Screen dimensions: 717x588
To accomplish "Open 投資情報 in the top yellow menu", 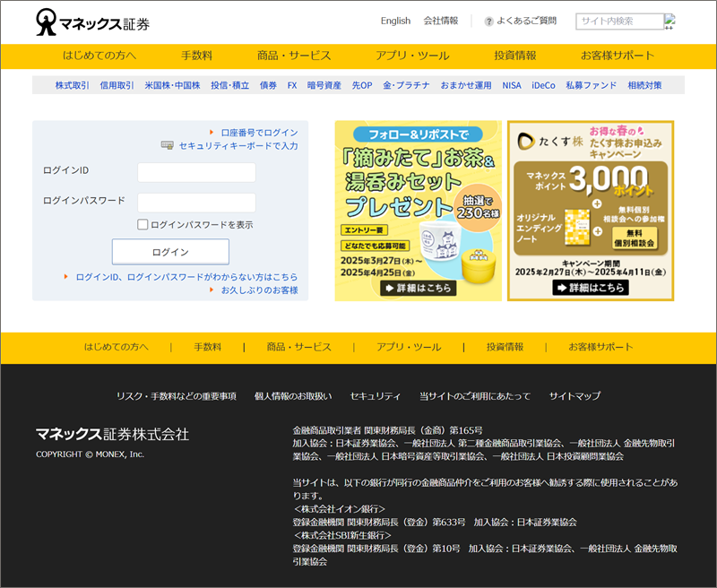I will pyautogui.click(x=515, y=56).
